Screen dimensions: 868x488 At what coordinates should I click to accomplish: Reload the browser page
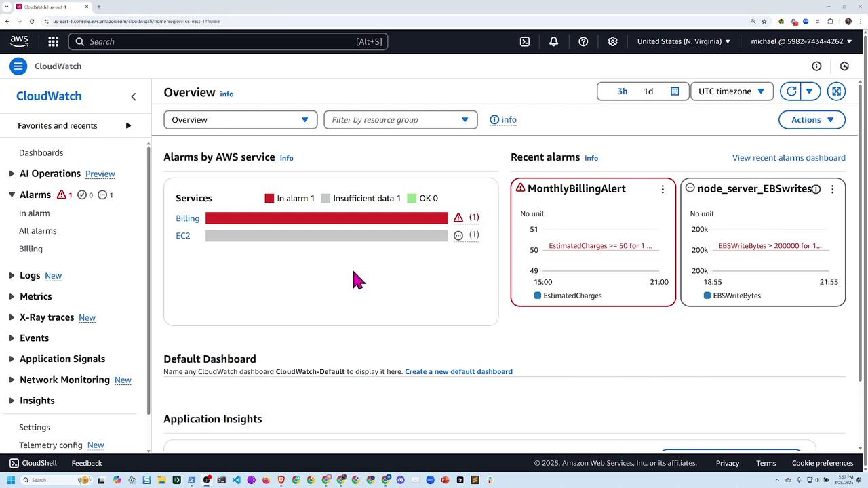[32, 21]
